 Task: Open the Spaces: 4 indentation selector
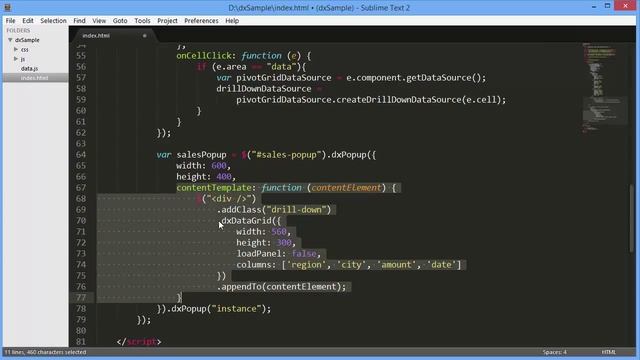click(x=554, y=352)
